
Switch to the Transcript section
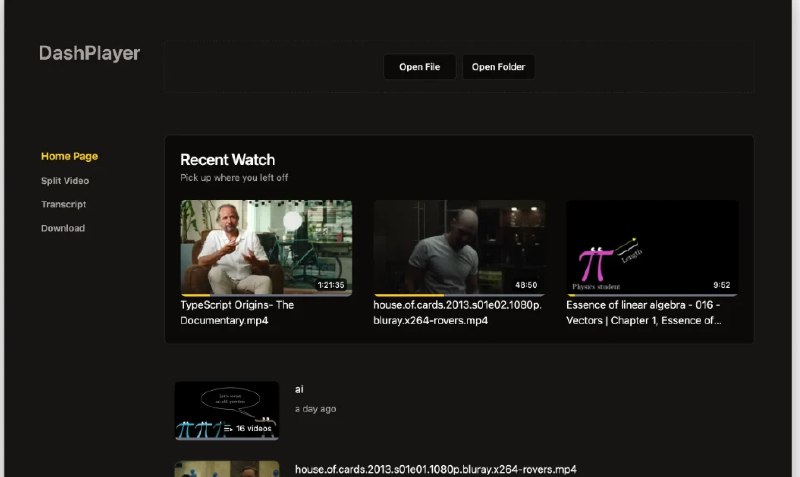63,204
